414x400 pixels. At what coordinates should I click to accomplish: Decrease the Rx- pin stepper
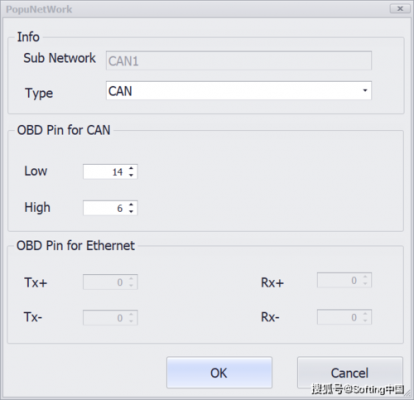pyautogui.click(x=365, y=320)
